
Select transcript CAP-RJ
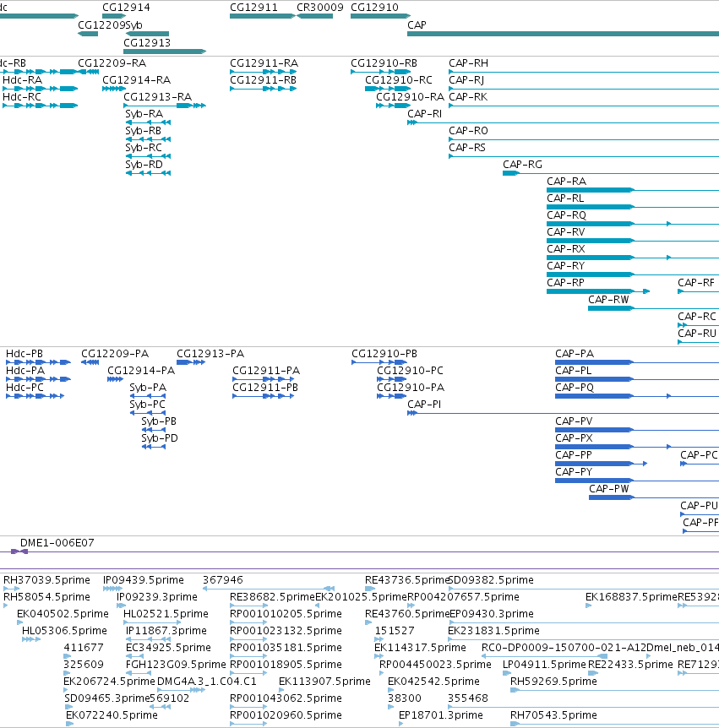(584, 89)
